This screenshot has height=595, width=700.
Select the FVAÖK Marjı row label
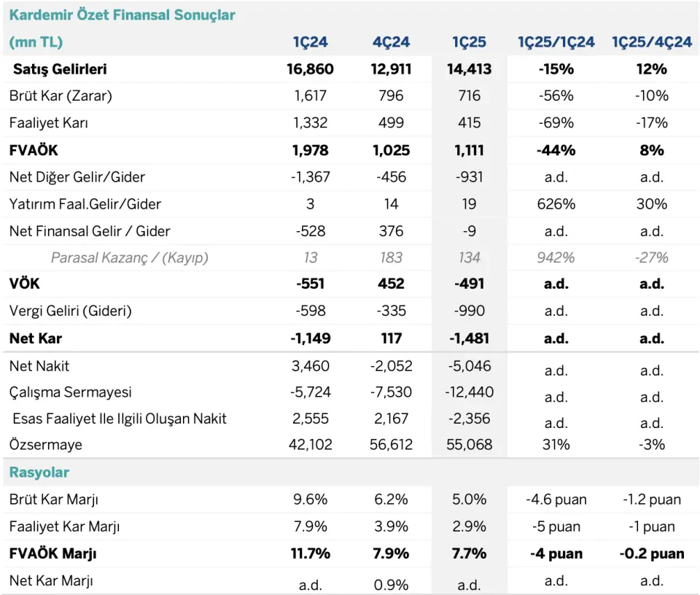(x=53, y=554)
